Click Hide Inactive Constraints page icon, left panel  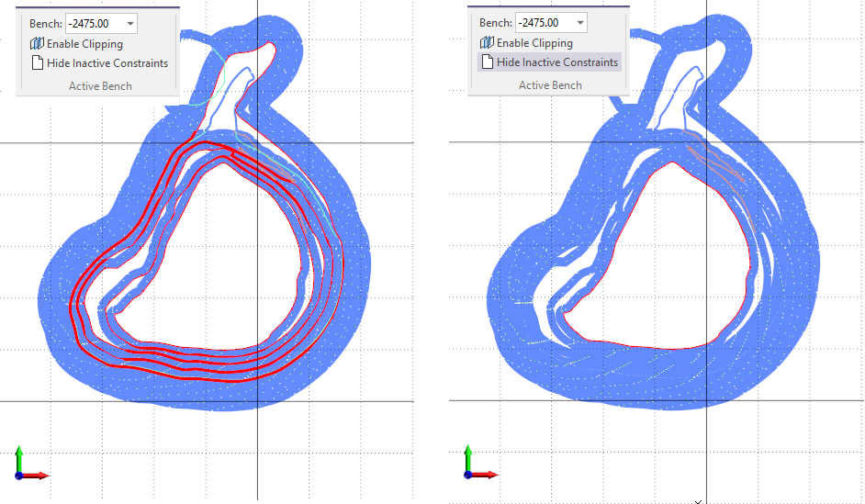point(38,62)
